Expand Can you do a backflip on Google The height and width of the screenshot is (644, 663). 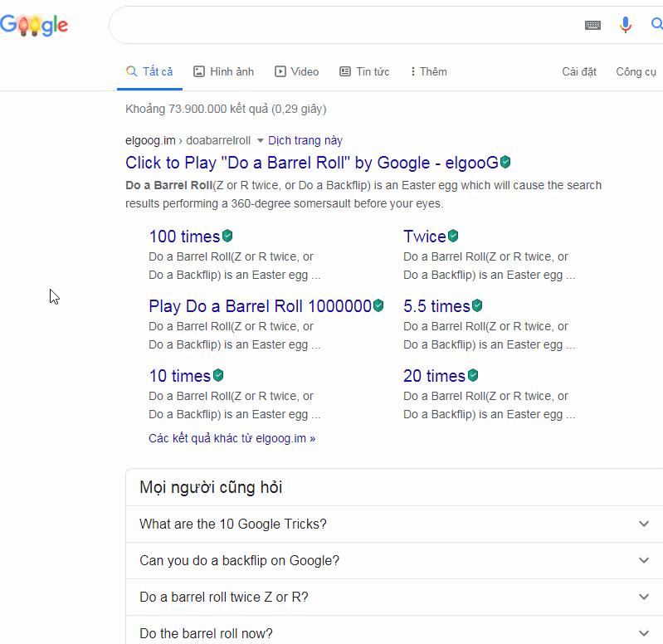[394, 560]
